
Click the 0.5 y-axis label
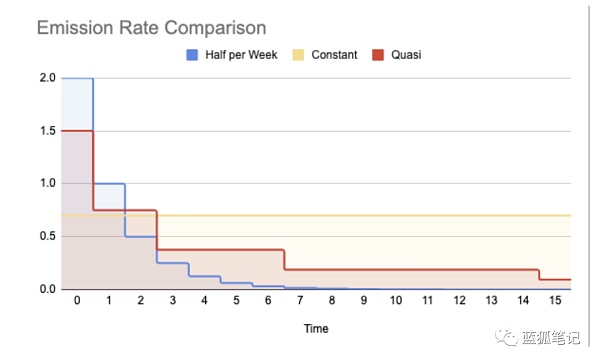48,236
